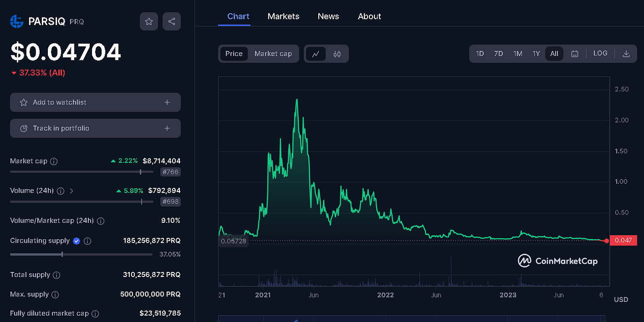Click the Circulating supply info icon
Viewport: 644px width, 322px height.
click(x=87, y=241)
